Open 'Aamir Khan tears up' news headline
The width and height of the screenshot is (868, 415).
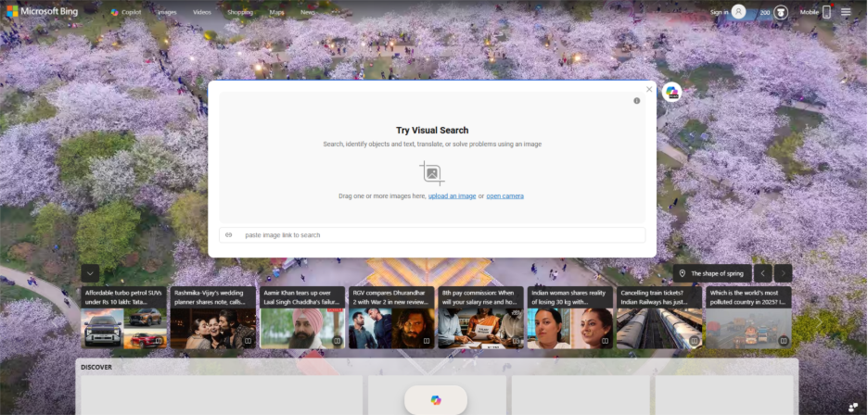click(x=302, y=297)
